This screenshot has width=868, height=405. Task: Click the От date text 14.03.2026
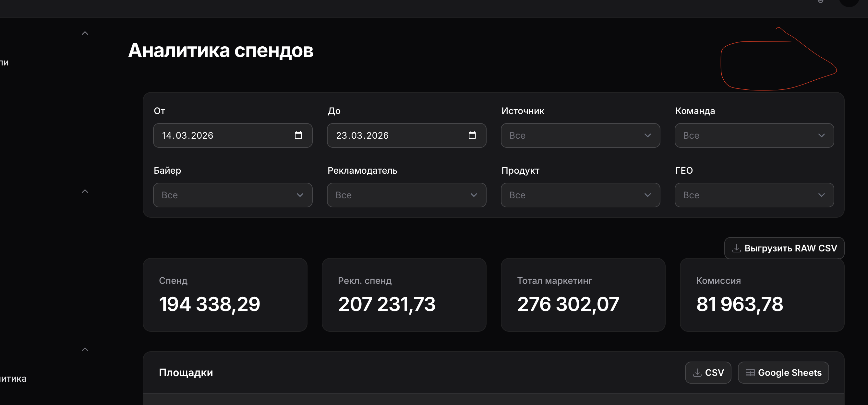click(x=188, y=135)
